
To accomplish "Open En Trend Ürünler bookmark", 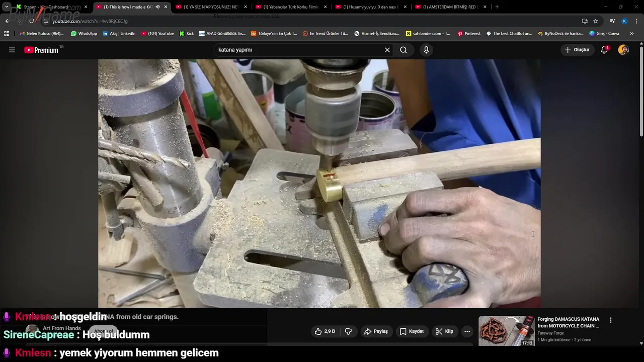I will tap(326, 34).
